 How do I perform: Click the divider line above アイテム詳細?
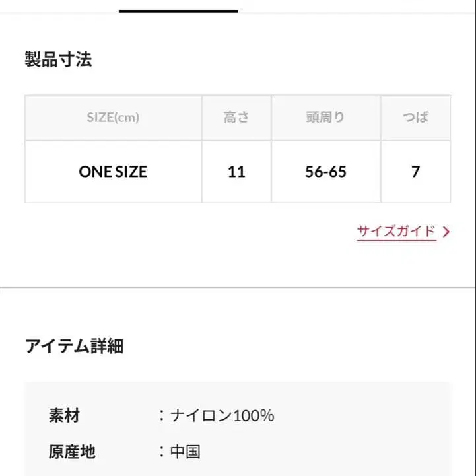coord(238,287)
